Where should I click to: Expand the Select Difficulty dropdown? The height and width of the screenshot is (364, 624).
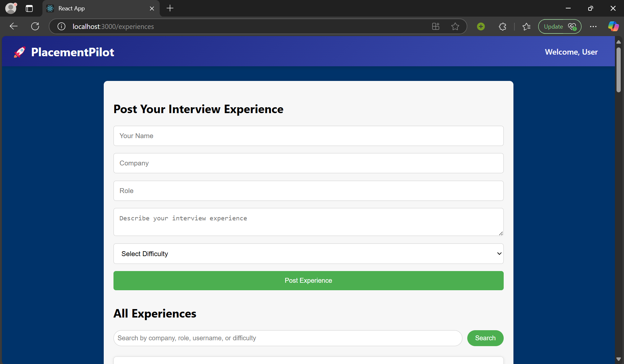tap(308, 254)
